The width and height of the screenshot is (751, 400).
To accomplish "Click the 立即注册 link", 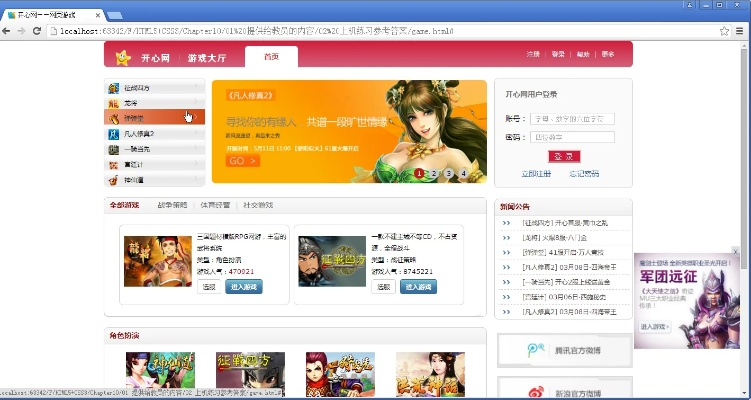I will [x=536, y=173].
